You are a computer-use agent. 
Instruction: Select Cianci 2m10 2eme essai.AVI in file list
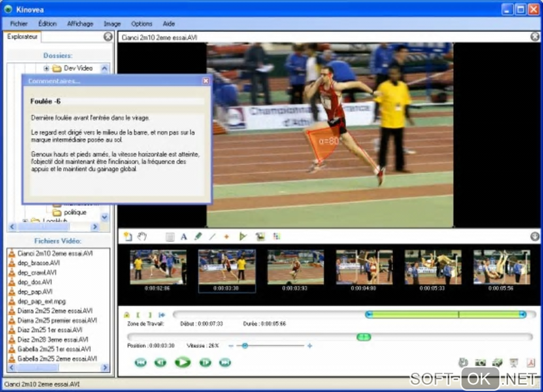(x=55, y=254)
